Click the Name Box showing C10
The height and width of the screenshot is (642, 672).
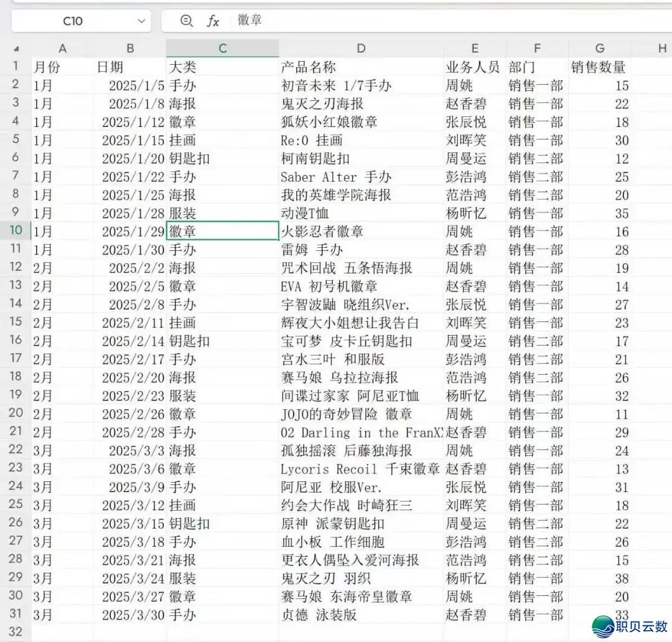point(82,21)
